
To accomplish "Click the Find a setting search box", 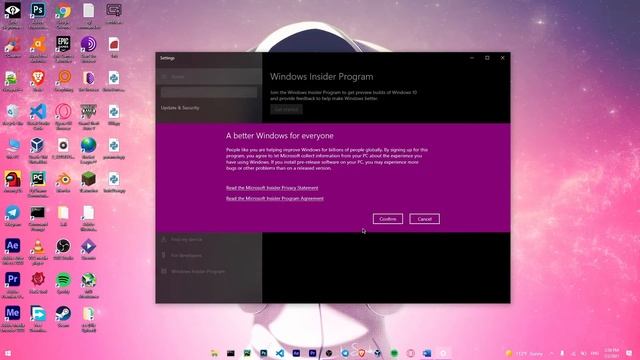I will click(209, 92).
